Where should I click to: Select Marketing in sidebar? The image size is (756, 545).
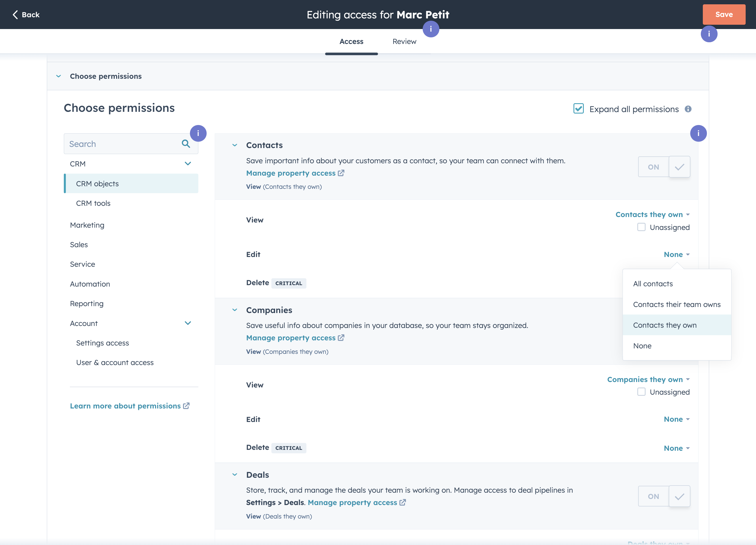click(x=131, y=225)
